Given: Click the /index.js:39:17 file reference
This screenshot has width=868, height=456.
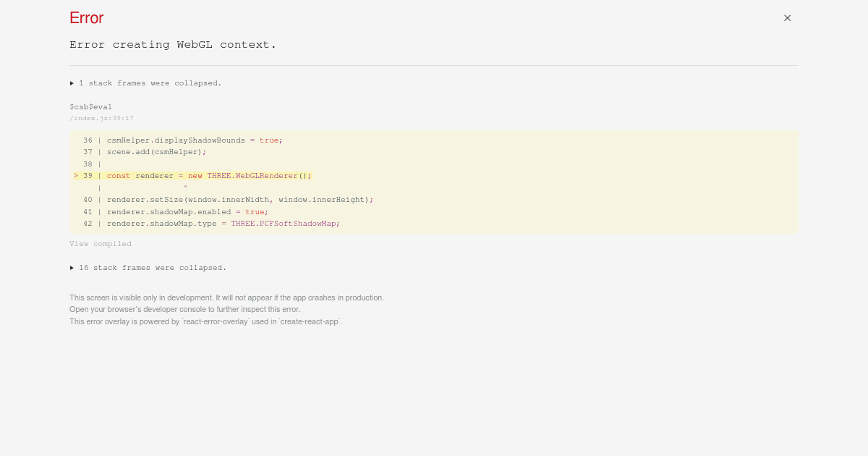Looking at the screenshot, I should click(101, 118).
